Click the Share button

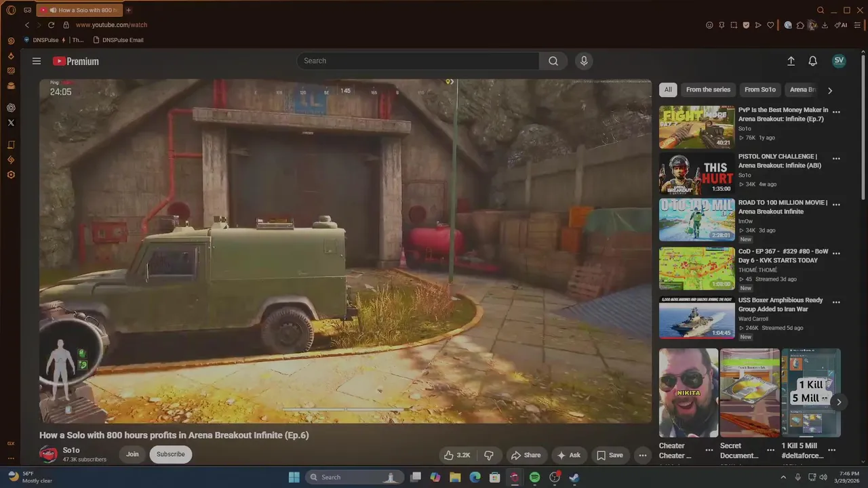pyautogui.click(x=526, y=455)
